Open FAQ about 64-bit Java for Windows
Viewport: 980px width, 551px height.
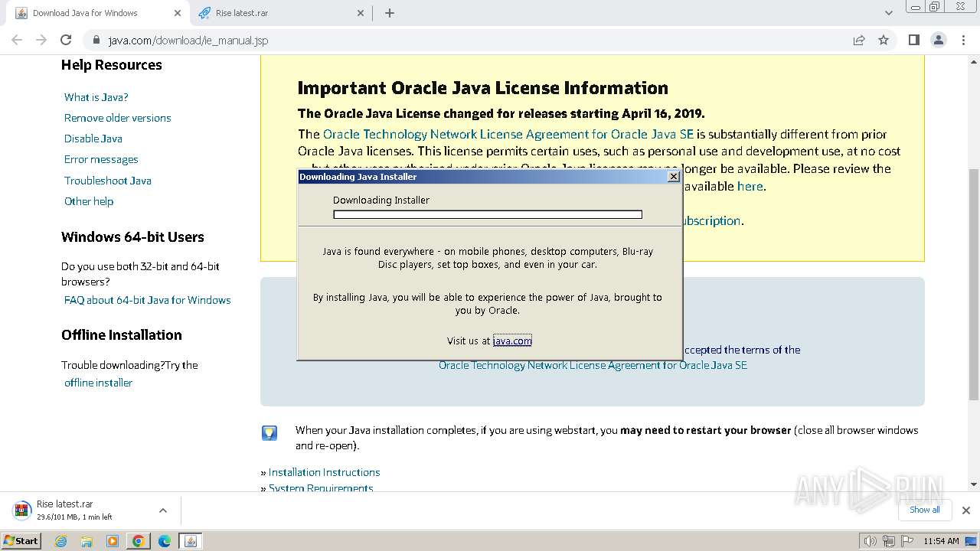(x=148, y=300)
